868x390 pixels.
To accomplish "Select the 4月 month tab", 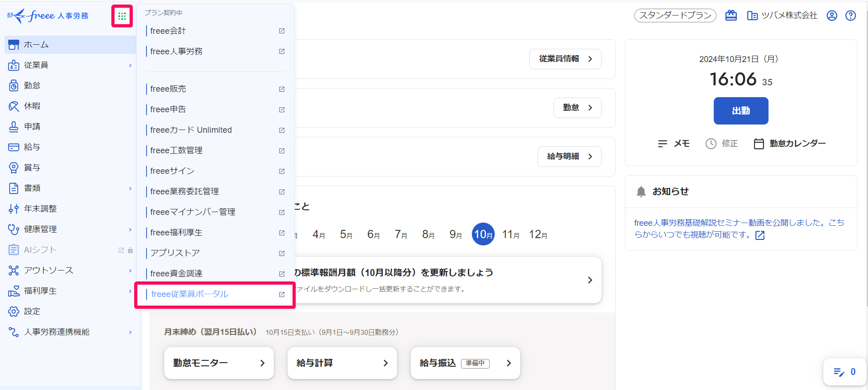I will (x=319, y=234).
